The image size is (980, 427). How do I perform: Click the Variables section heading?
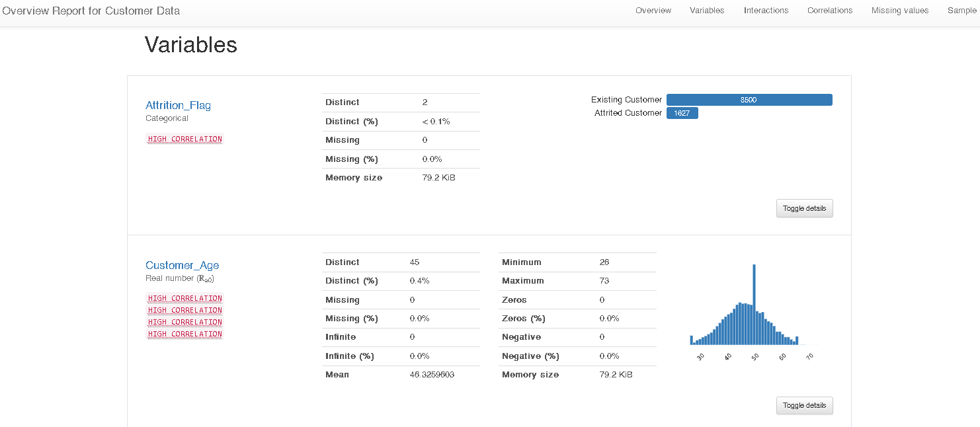click(190, 45)
